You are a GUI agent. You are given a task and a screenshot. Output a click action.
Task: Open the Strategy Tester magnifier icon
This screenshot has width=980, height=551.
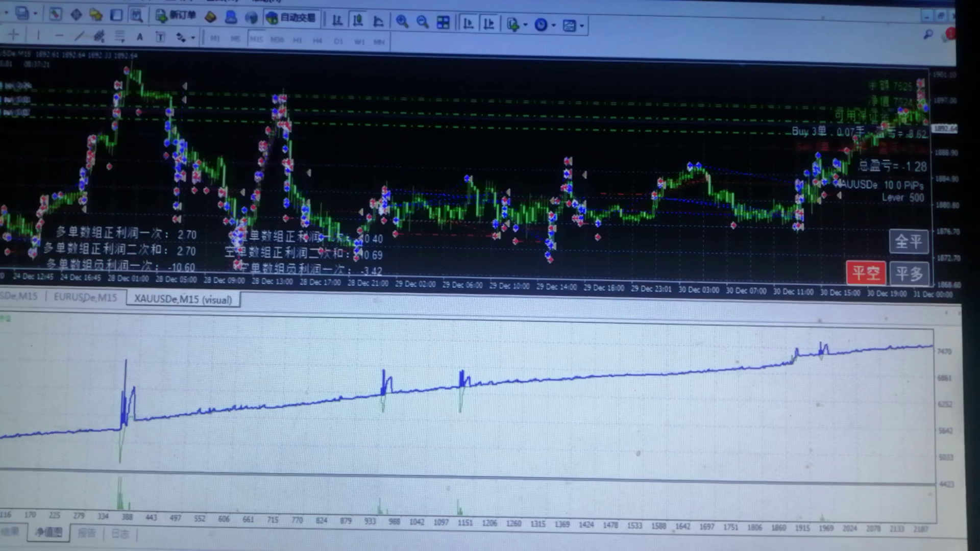(x=136, y=15)
